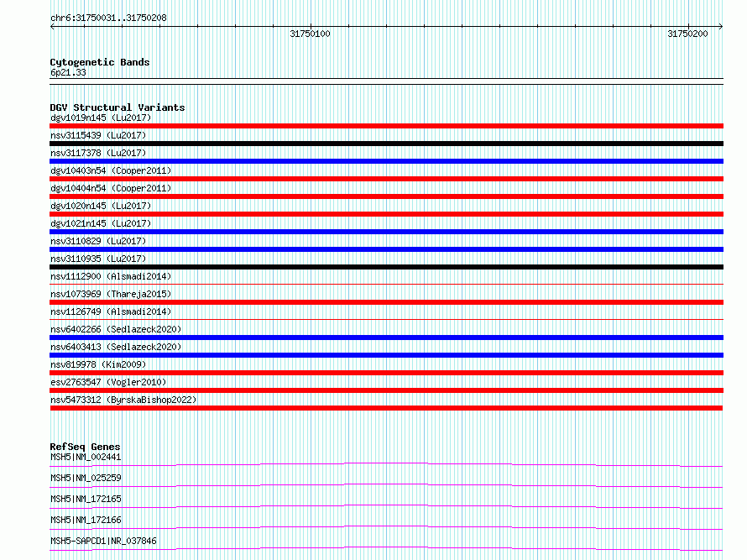
Task: Click the red bar under dgv1020n145
Action: coord(386,214)
